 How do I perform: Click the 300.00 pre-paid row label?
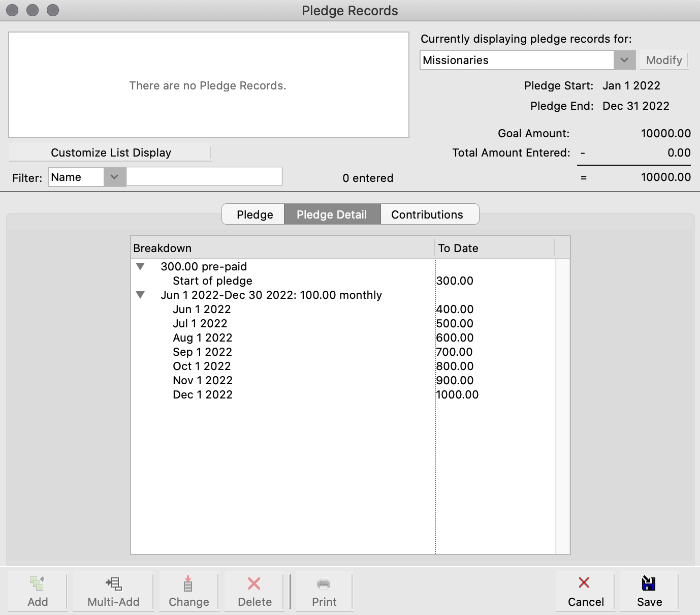pos(204,266)
